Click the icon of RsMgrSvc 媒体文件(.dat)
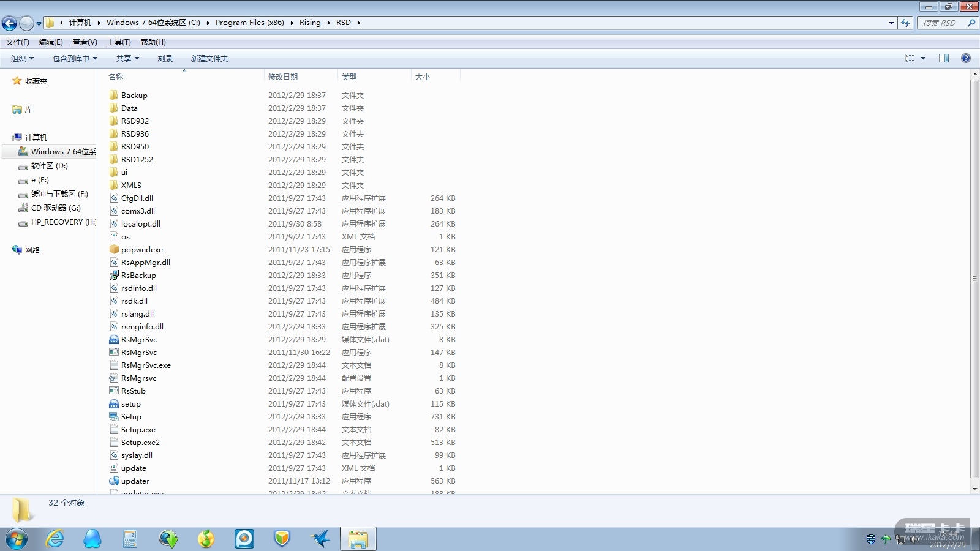This screenshot has height=551, width=980. (x=114, y=340)
